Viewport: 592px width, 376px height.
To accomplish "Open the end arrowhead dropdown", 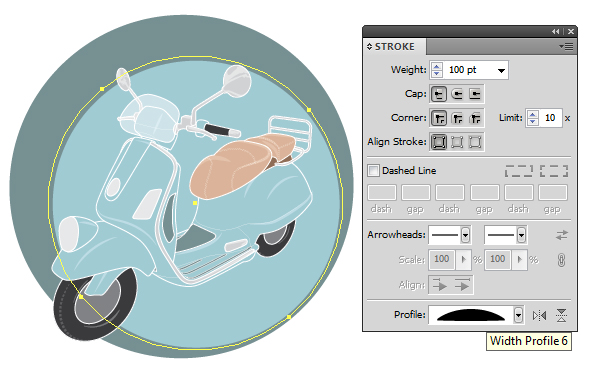I will (x=521, y=235).
